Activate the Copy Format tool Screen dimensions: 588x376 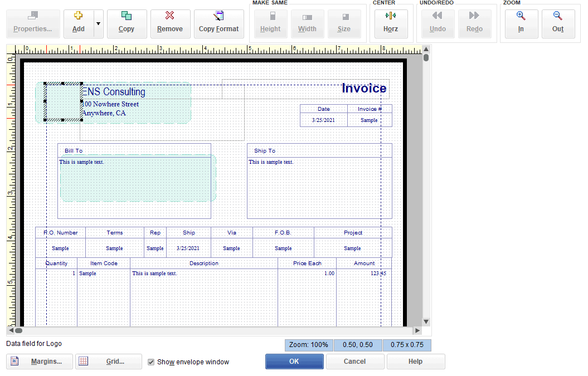pyautogui.click(x=219, y=24)
